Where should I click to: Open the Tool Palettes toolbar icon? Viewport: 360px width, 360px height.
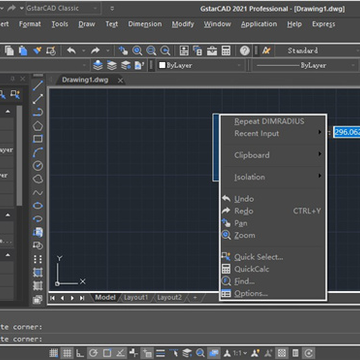pyautogui.click(x=212, y=51)
